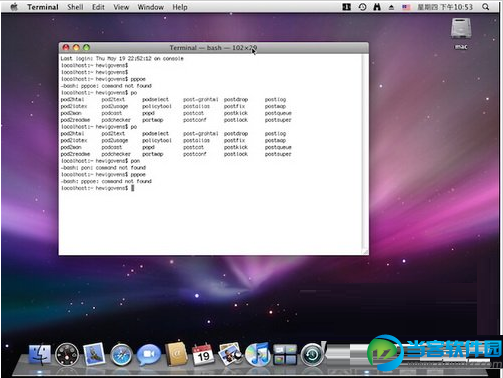Open the Window menu

151,7
